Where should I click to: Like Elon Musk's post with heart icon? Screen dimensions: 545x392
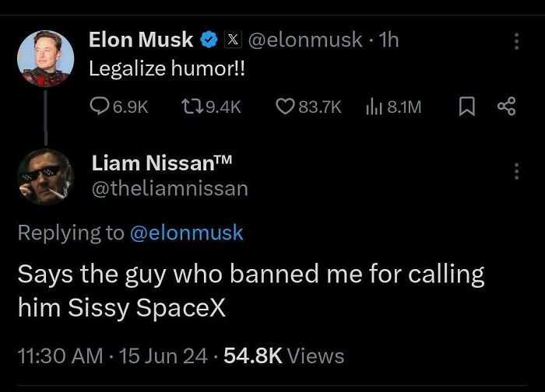click(x=285, y=107)
